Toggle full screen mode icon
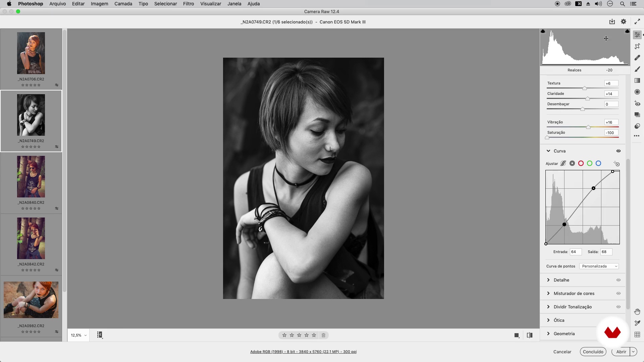644x362 pixels. 637,22
